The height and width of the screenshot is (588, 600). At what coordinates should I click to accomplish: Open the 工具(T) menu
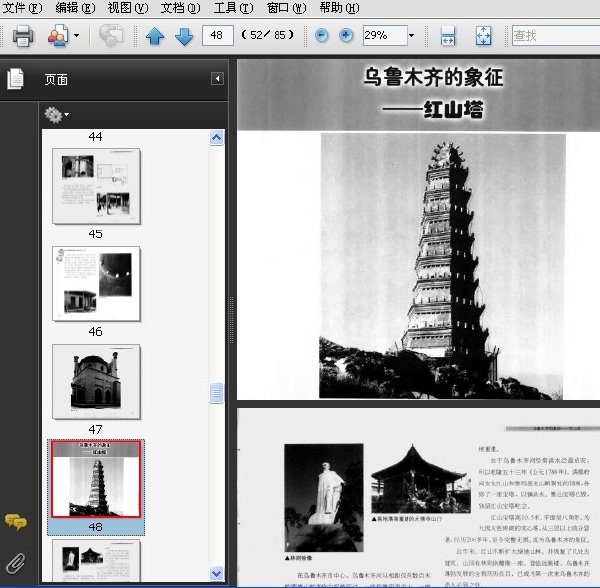click(x=233, y=8)
